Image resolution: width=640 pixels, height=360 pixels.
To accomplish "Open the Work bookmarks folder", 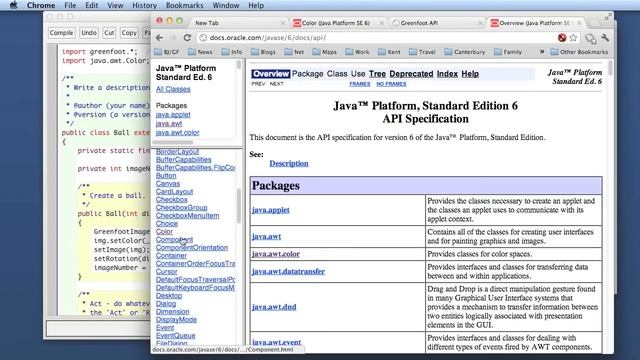I will pyautogui.click(x=357, y=52).
